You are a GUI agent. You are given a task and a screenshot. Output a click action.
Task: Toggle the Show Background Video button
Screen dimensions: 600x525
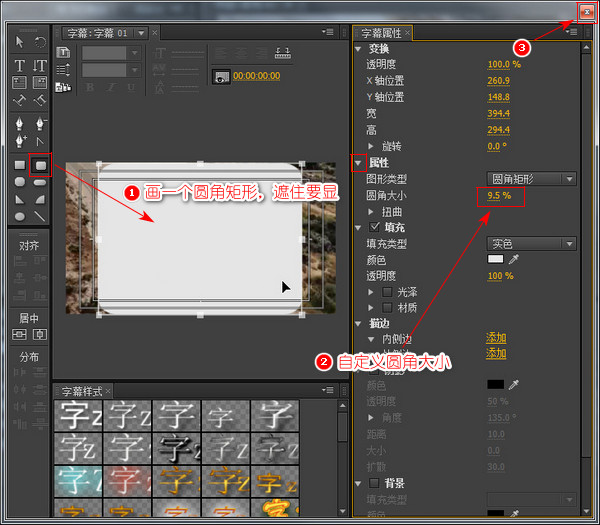[221, 77]
